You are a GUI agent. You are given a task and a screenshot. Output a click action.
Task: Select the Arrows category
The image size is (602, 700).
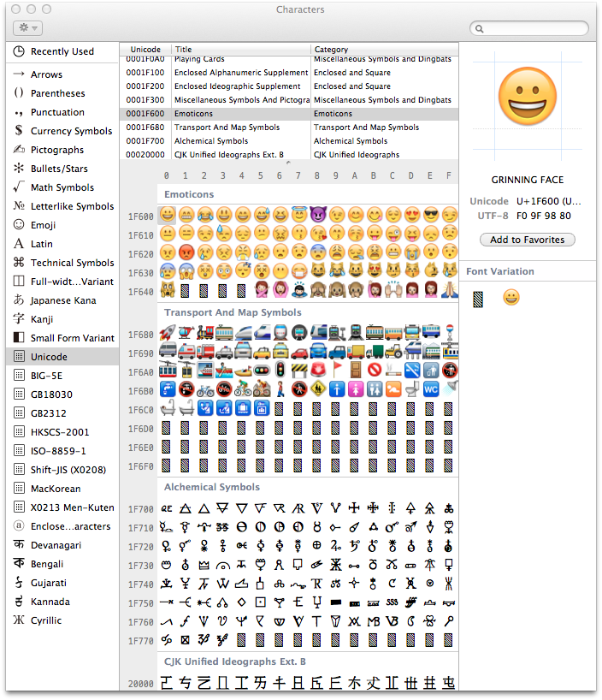point(62,74)
